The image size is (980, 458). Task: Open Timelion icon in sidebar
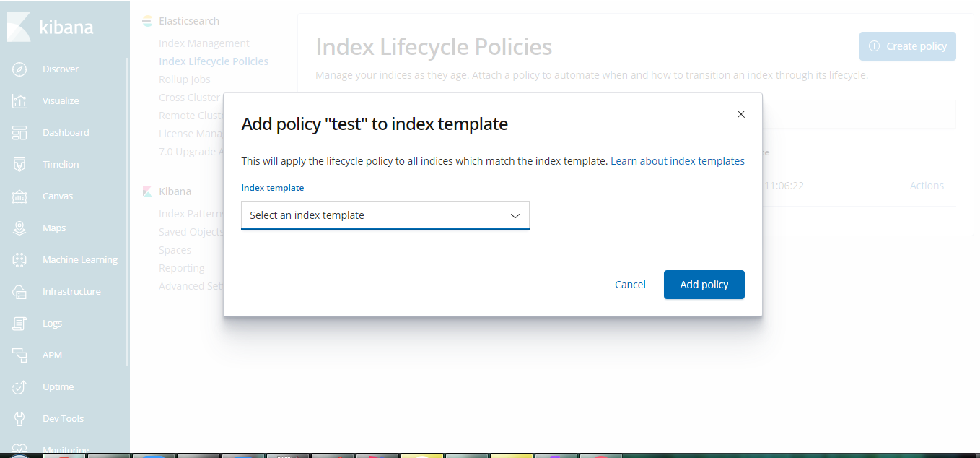19,165
